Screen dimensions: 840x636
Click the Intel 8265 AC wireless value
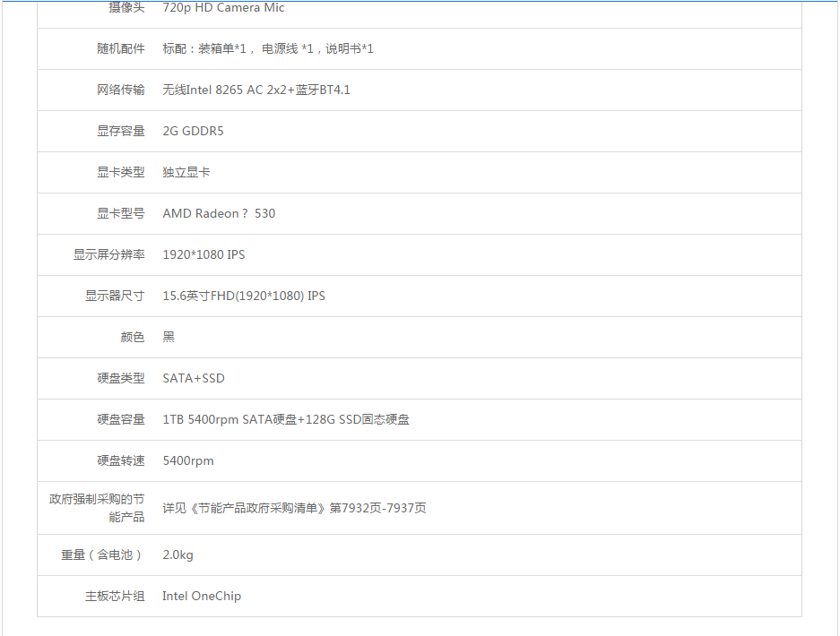click(256, 90)
